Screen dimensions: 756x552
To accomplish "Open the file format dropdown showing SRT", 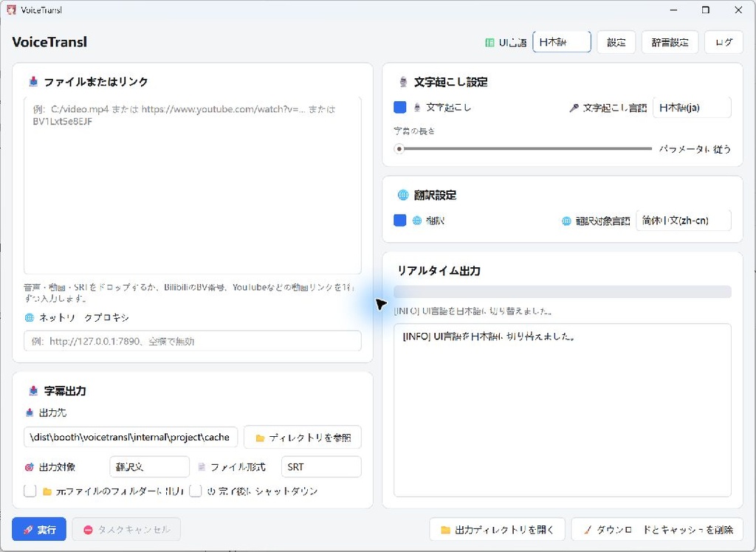I will (x=321, y=466).
